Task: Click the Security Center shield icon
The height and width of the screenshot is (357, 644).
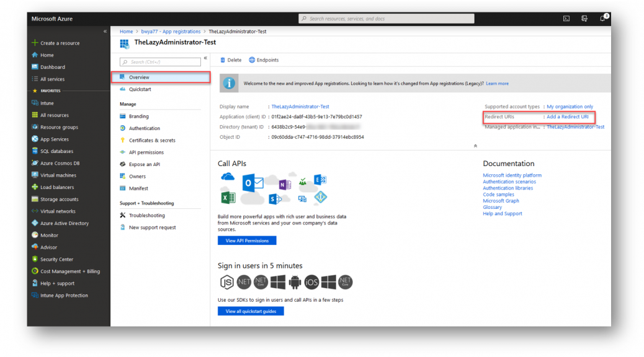Action: click(x=35, y=259)
